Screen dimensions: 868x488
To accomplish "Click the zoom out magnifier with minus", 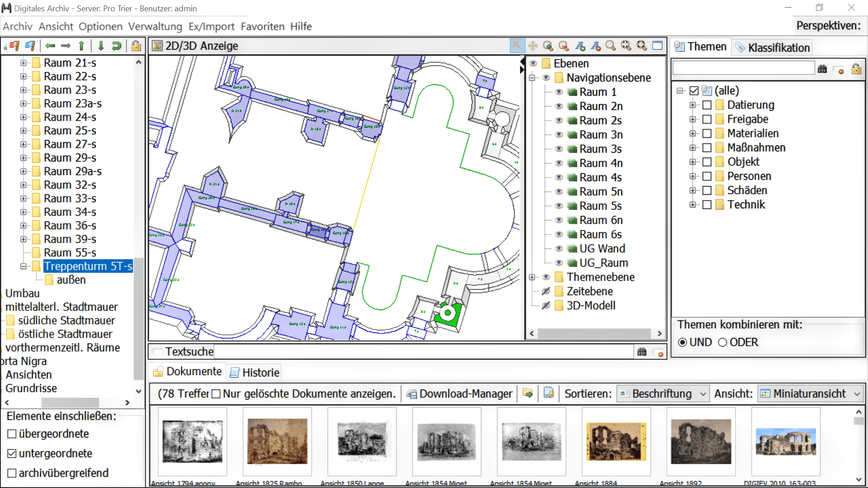I will [564, 46].
